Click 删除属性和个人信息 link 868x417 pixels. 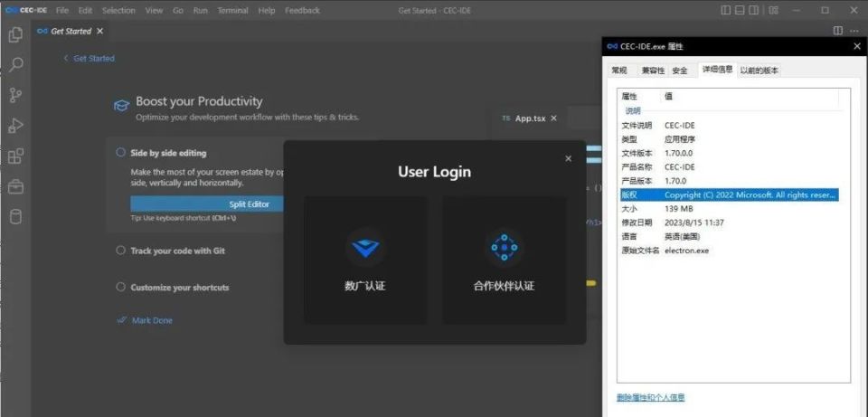(x=650, y=397)
